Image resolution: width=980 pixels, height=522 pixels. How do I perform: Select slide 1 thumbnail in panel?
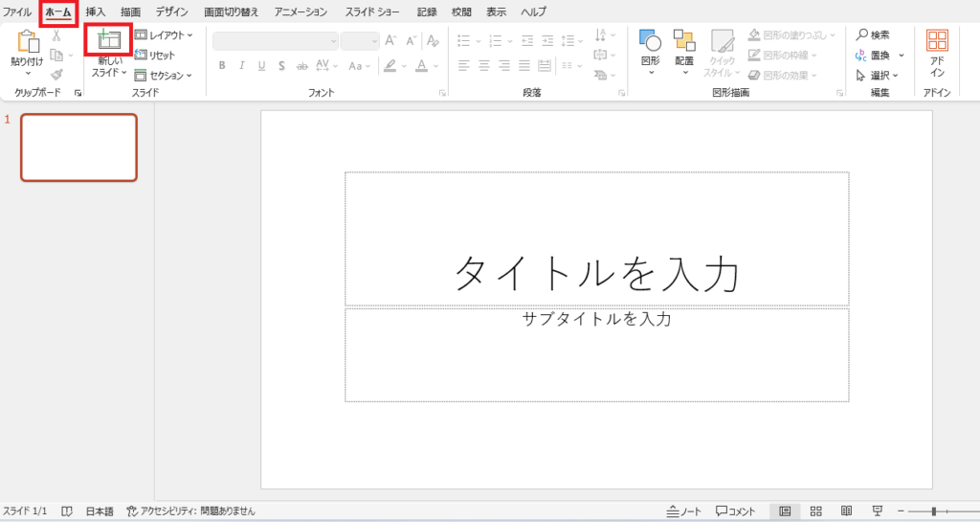[78, 148]
